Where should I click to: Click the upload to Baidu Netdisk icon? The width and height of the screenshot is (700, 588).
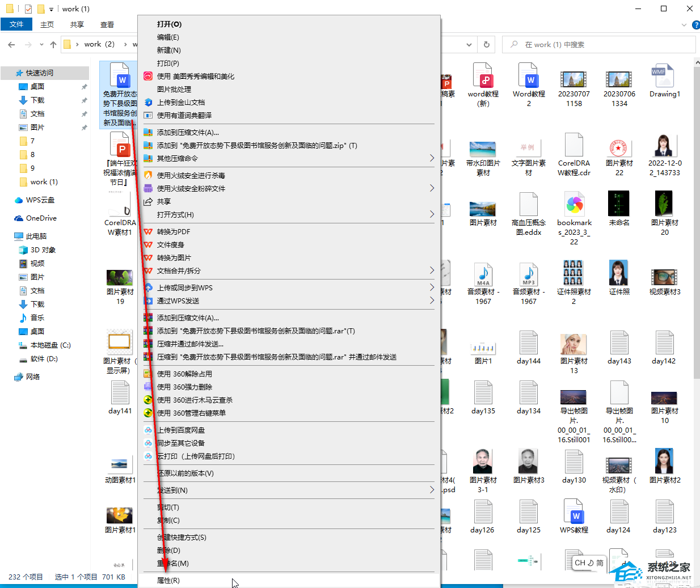tap(148, 430)
